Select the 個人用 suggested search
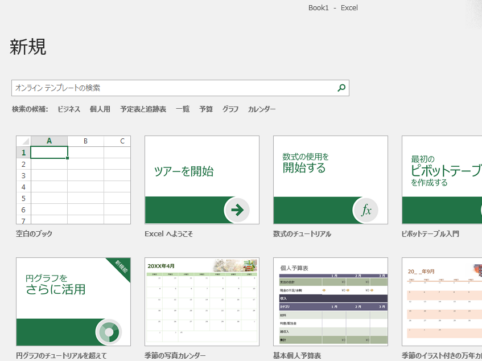 [x=100, y=109]
